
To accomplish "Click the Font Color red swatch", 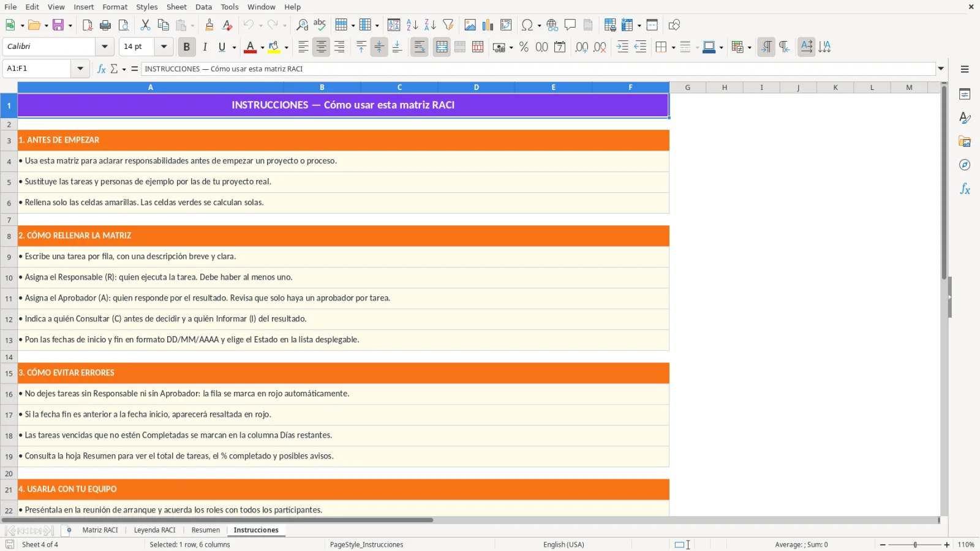I will pyautogui.click(x=250, y=47).
